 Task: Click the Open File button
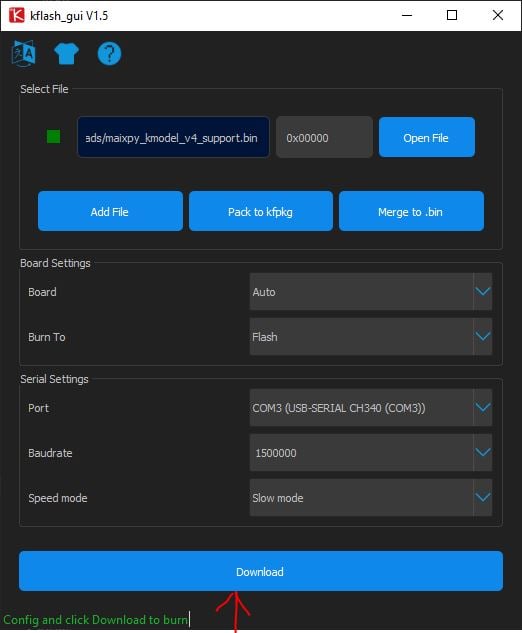(427, 137)
